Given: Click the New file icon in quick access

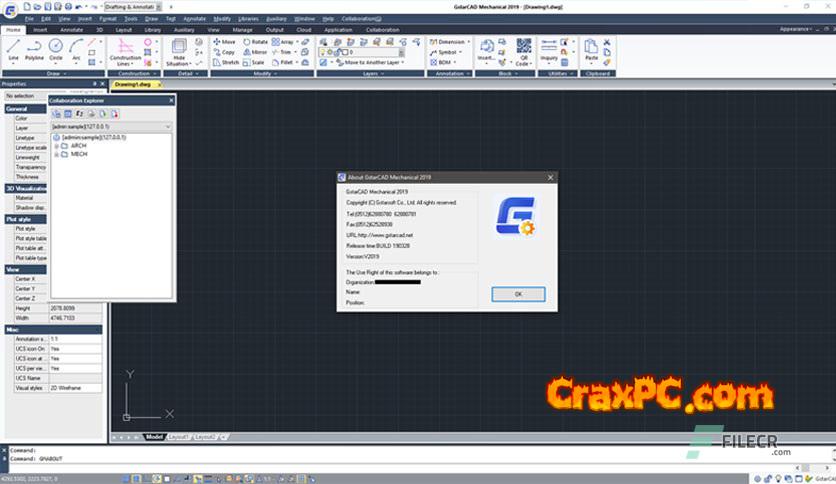Looking at the screenshot, I should coord(27,6).
